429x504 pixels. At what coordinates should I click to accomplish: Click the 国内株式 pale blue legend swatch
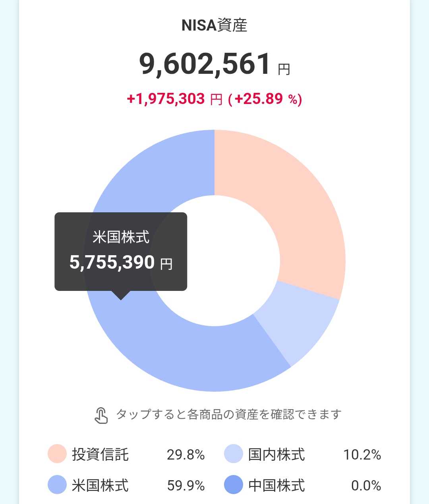point(233,454)
